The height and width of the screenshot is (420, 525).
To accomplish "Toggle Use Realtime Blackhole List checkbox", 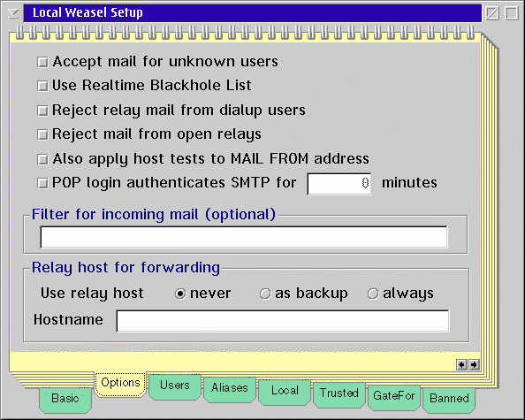I will click(42, 86).
